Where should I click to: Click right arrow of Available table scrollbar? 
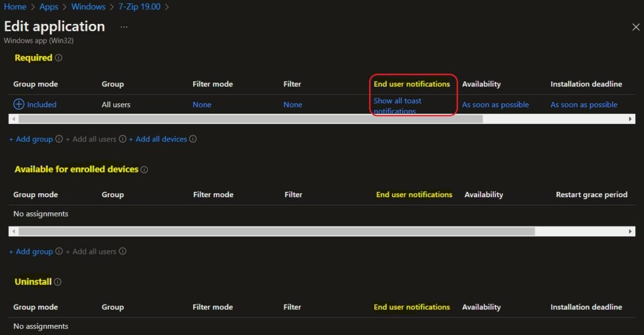click(630, 232)
